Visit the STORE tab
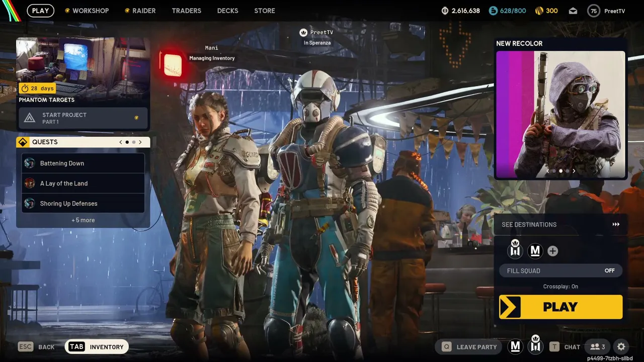Image resolution: width=644 pixels, height=362 pixels. pyautogui.click(x=265, y=11)
